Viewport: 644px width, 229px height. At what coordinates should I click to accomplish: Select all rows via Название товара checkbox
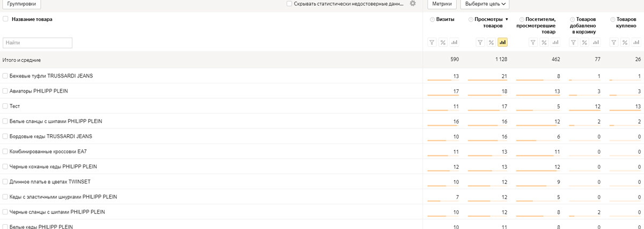click(x=5, y=19)
